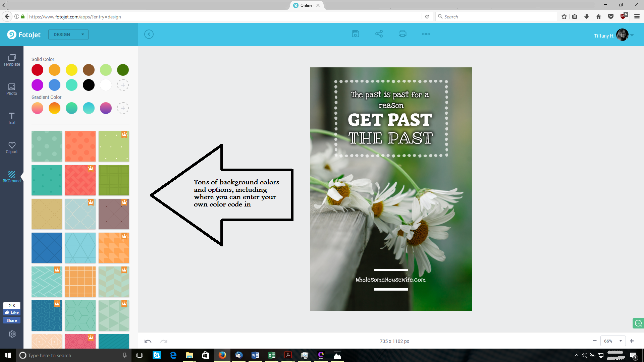Open the Template panel
Viewport: 644px width, 362px height.
click(x=12, y=60)
